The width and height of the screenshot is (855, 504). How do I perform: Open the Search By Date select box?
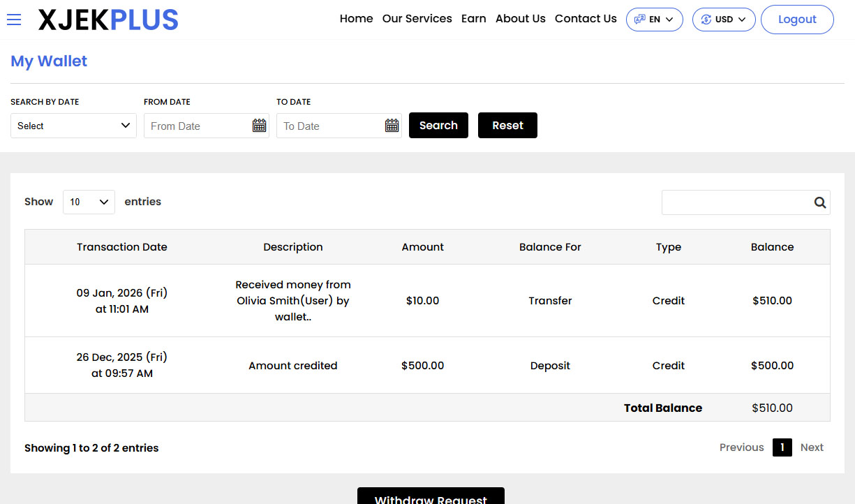pyautogui.click(x=73, y=126)
